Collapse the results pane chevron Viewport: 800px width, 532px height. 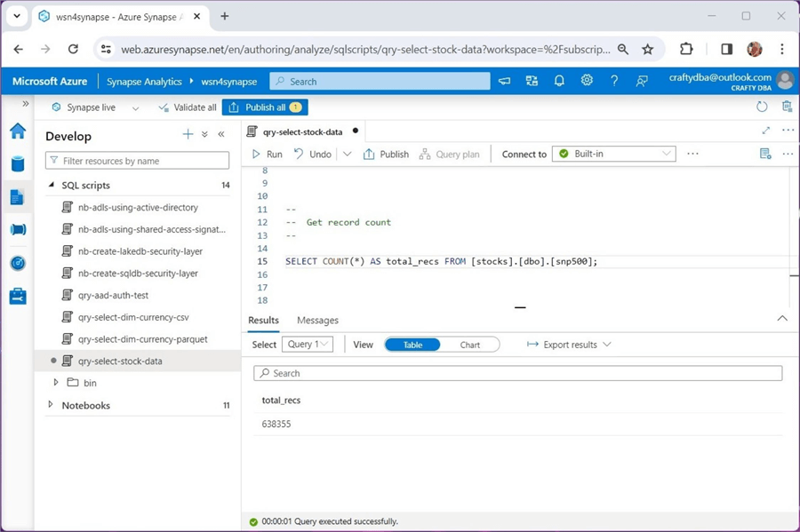click(x=782, y=319)
